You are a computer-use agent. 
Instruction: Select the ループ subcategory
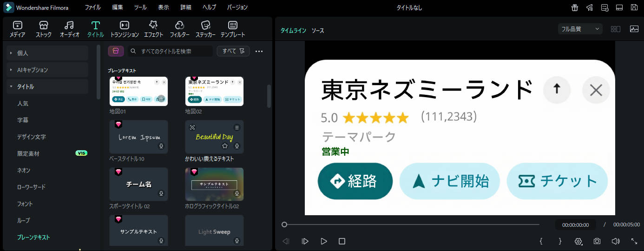point(23,220)
